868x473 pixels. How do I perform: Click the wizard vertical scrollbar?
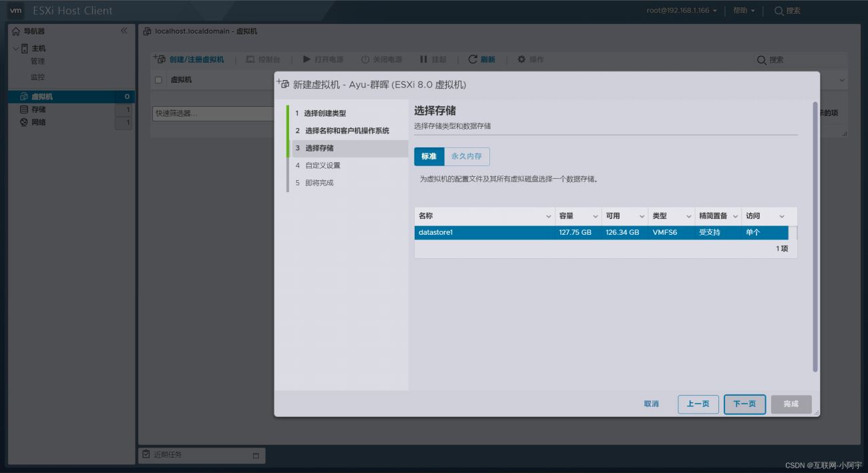tap(815, 237)
